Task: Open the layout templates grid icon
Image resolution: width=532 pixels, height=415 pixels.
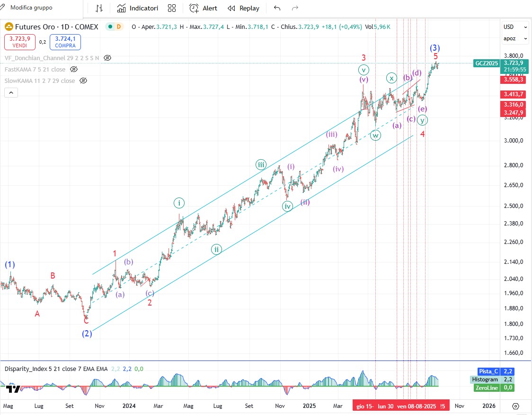Action: (x=172, y=8)
